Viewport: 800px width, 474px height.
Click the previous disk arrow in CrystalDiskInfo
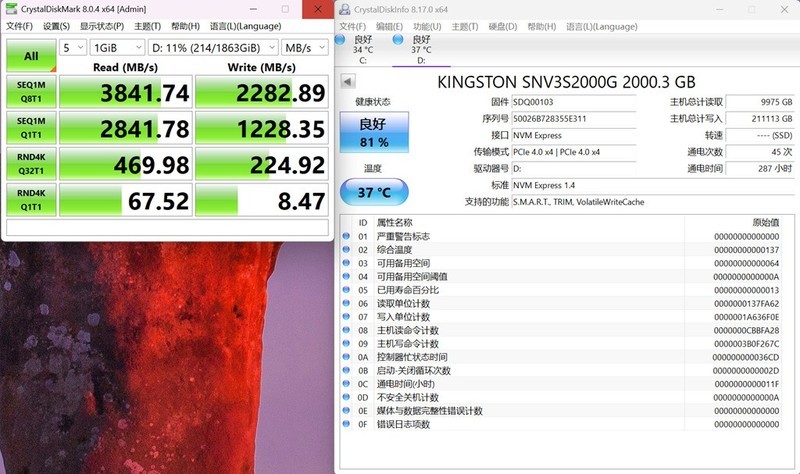[x=348, y=81]
